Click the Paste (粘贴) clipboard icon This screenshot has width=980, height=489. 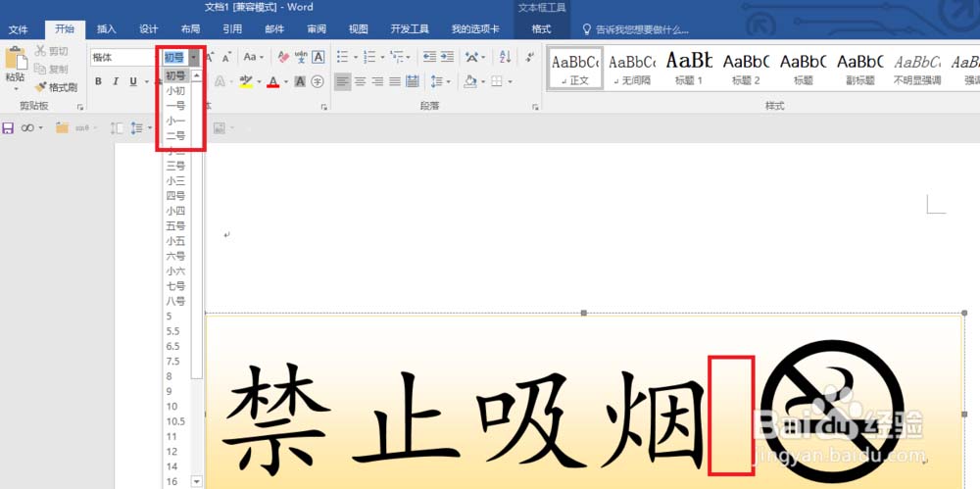tap(17, 58)
